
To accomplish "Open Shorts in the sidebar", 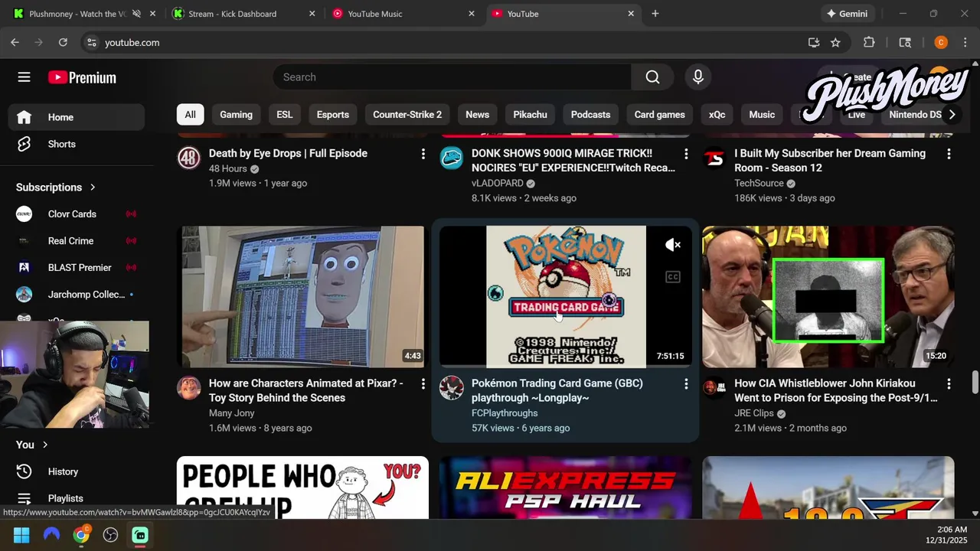I will [77, 144].
